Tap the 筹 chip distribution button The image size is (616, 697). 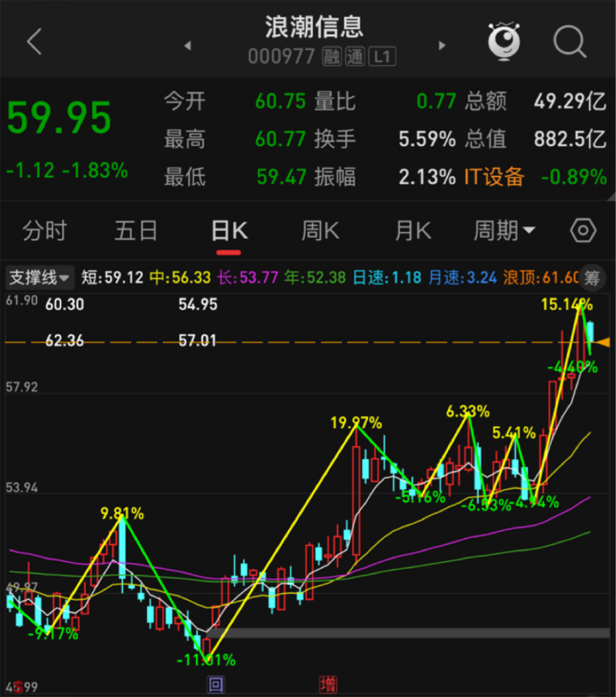592,278
